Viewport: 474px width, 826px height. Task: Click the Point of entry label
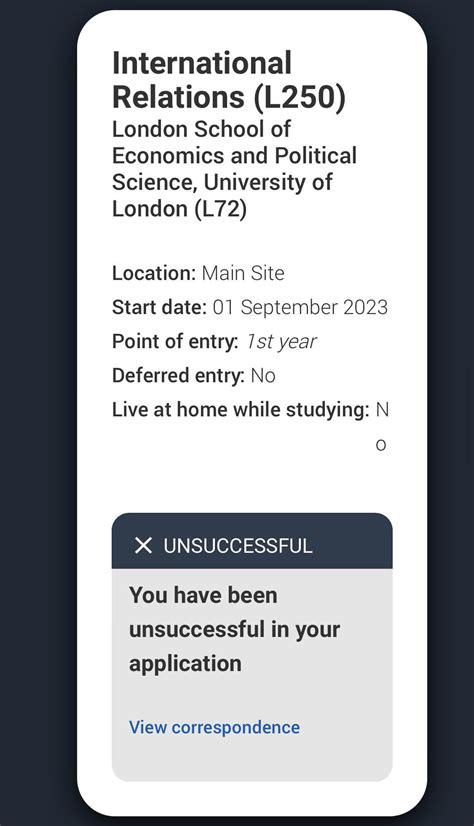[175, 341]
